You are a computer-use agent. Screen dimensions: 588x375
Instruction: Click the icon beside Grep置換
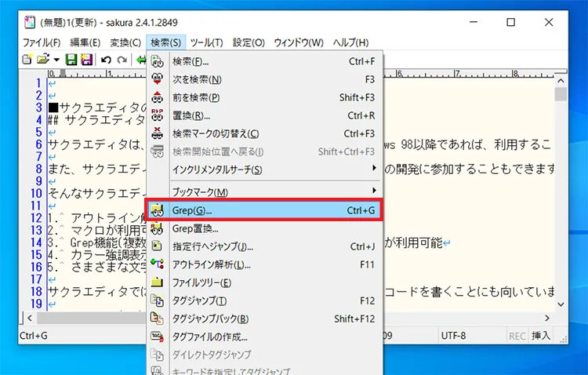157,228
